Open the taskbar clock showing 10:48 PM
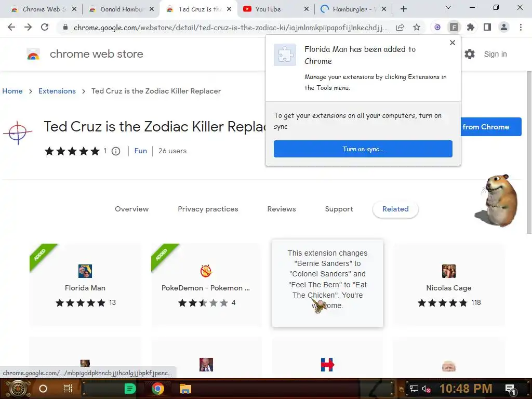 point(466,389)
